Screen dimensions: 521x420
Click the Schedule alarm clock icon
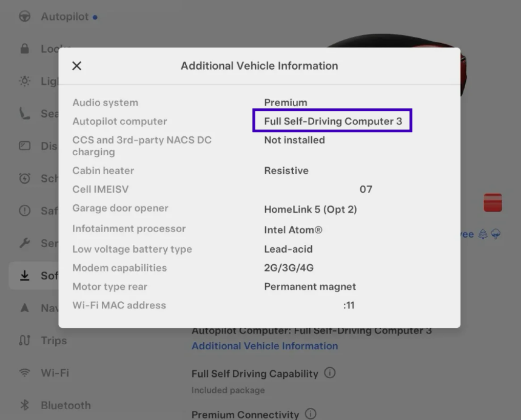click(25, 178)
